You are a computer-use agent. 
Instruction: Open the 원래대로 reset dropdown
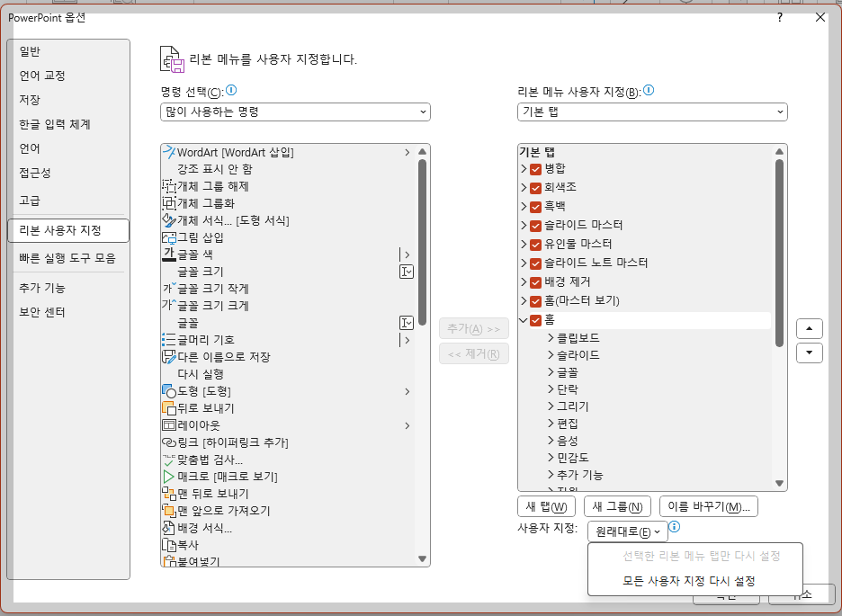[x=628, y=531]
